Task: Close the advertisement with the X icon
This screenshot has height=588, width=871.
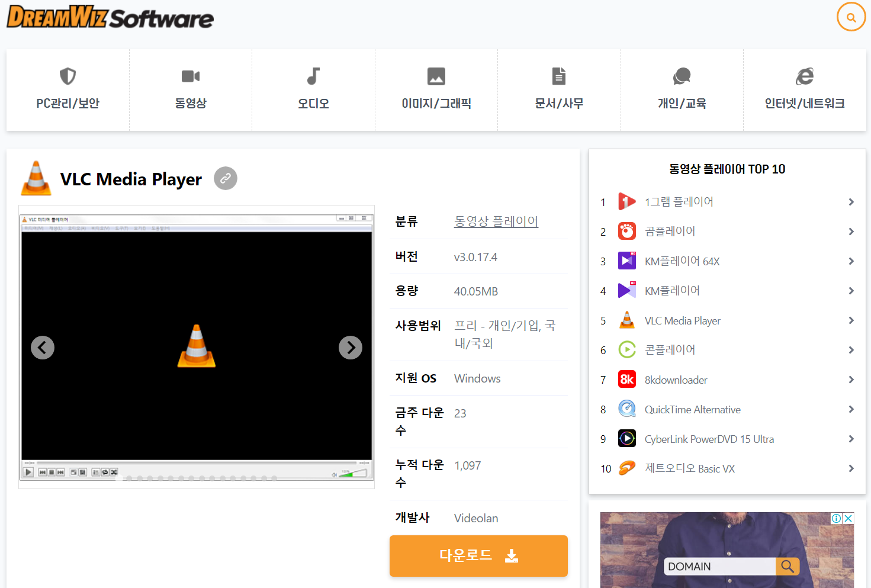Action: [848, 518]
